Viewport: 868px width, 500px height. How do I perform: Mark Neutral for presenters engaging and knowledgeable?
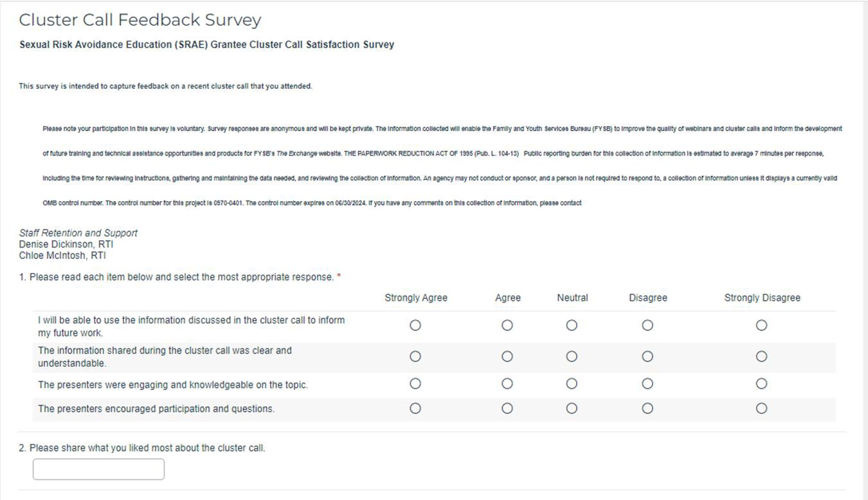[572, 384]
